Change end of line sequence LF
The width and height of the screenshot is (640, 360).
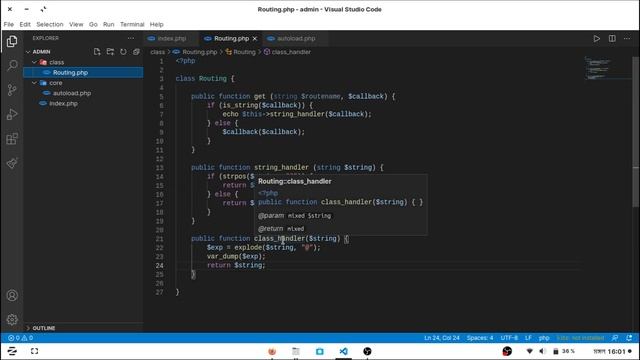[528, 338]
